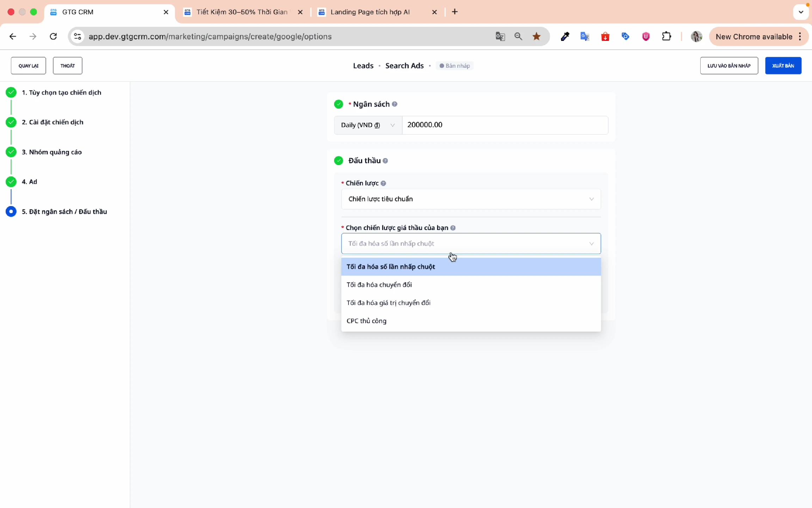Click the bid strategy help icon
This screenshot has height=508, width=812.
[x=453, y=228]
